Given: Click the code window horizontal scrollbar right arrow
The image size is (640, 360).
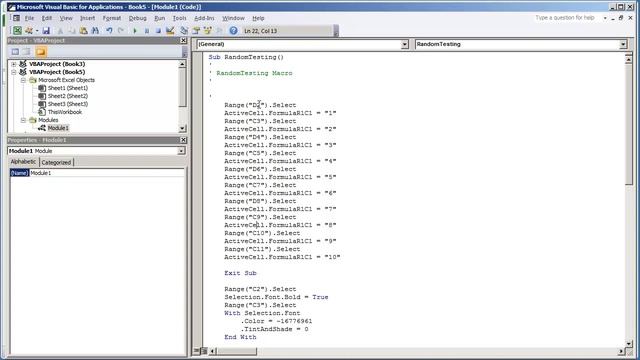Looking at the screenshot, I should click(x=621, y=351).
